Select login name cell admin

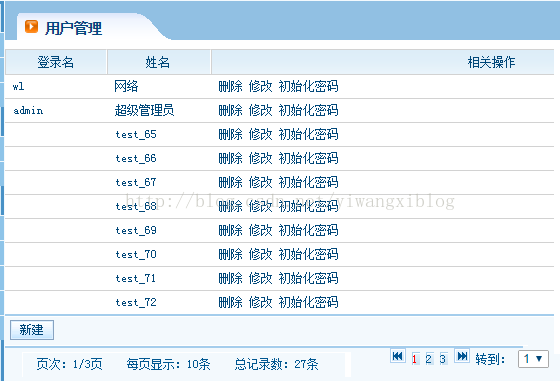(x=28, y=110)
